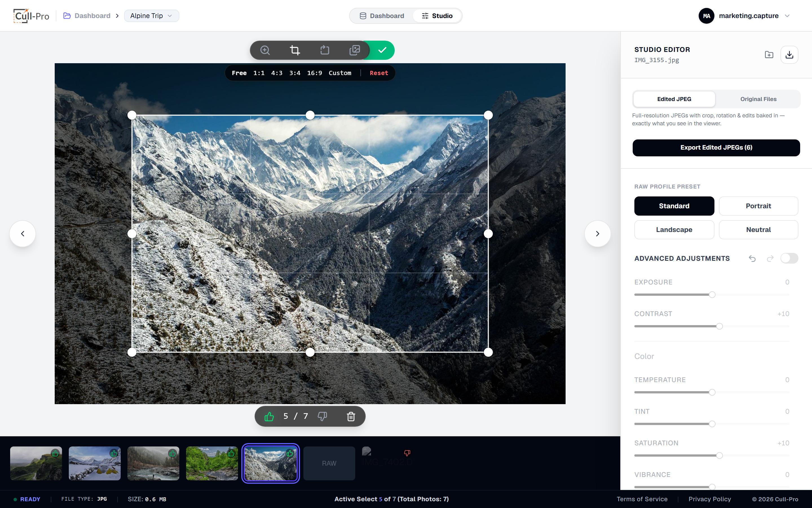Screen dimensions: 812x508
Task: Switch to the Studio view tab
Action: (437, 16)
